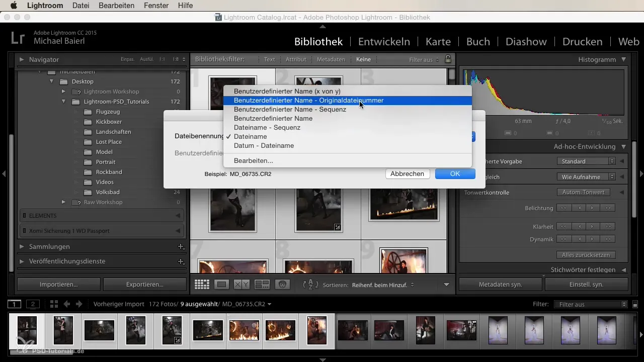Click Alles zurücksetzen button
The image size is (644, 362).
point(586,255)
